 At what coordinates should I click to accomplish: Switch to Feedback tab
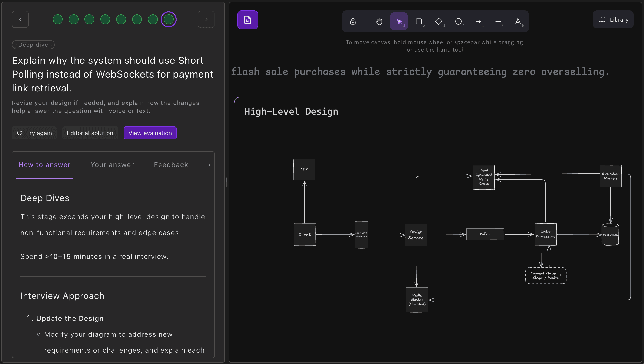point(171,165)
